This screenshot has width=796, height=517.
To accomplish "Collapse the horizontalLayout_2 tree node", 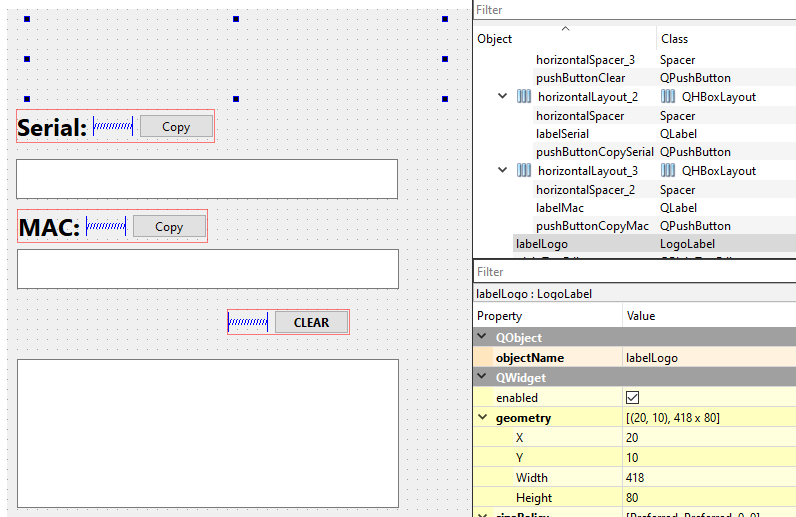I will [x=503, y=97].
